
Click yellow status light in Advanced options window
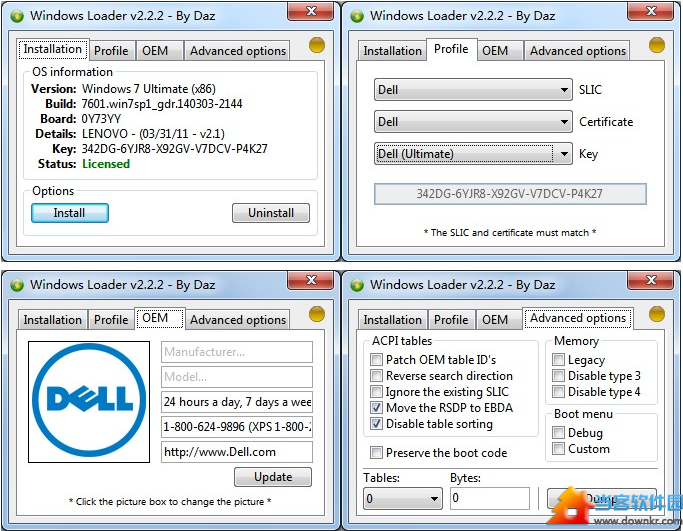(656, 314)
